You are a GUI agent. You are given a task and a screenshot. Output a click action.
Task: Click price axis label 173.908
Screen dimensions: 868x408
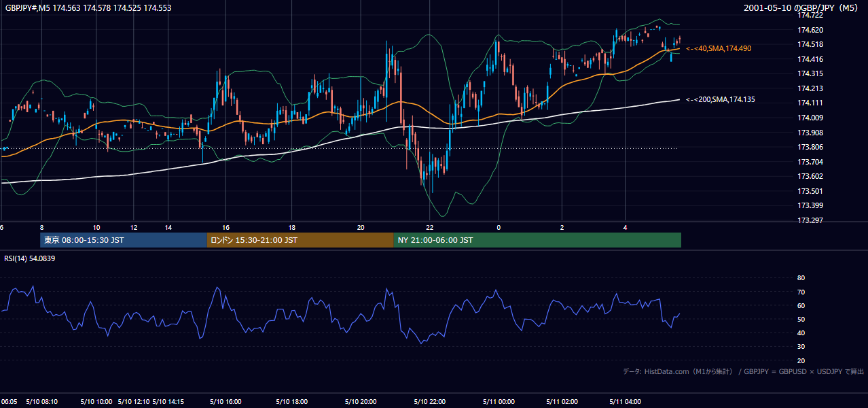click(810, 133)
